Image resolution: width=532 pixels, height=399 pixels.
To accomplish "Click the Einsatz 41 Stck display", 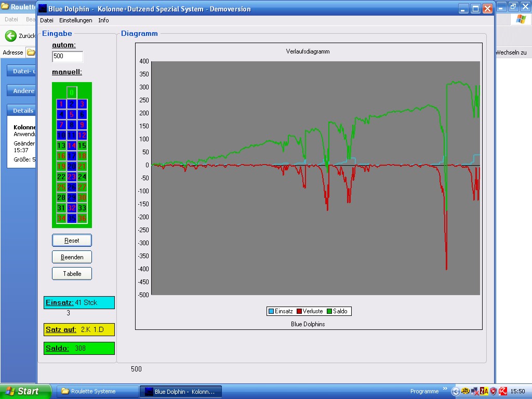I will click(x=79, y=303).
